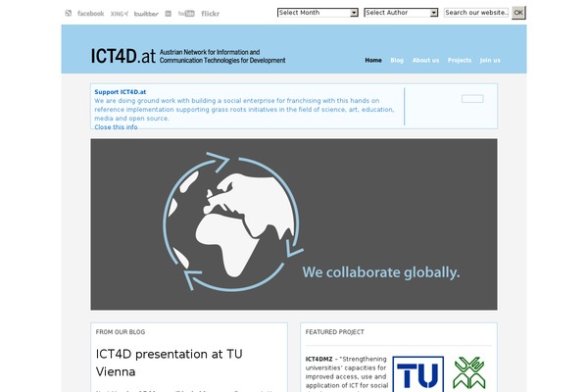Click the small square social icon before YouTube
The width and height of the screenshot is (588, 392).
pos(168,14)
